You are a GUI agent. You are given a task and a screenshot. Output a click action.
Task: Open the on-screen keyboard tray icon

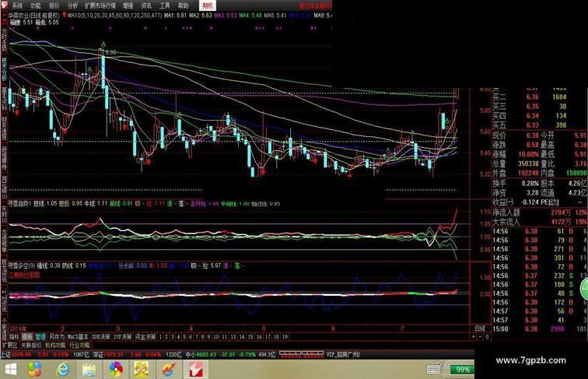(x=433, y=370)
